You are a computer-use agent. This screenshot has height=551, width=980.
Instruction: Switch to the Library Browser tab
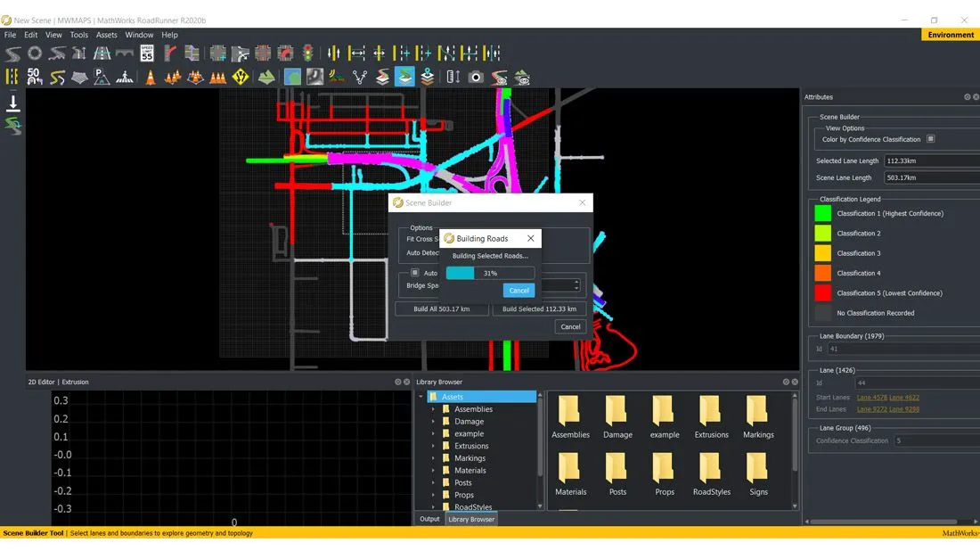tap(471, 519)
